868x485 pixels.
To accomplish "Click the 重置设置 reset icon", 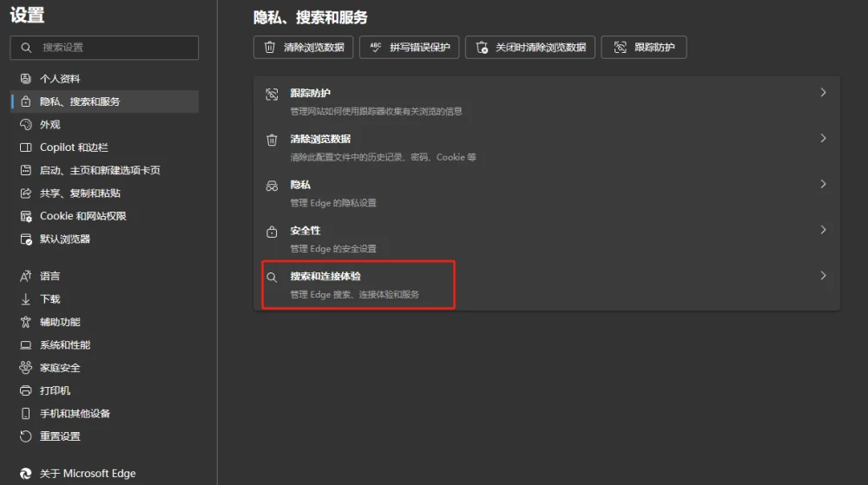I will click(x=25, y=436).
